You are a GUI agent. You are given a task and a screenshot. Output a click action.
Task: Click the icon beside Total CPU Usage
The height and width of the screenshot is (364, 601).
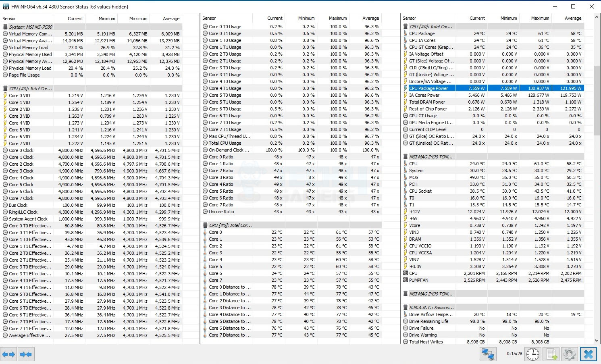click(x=205, y=143)
